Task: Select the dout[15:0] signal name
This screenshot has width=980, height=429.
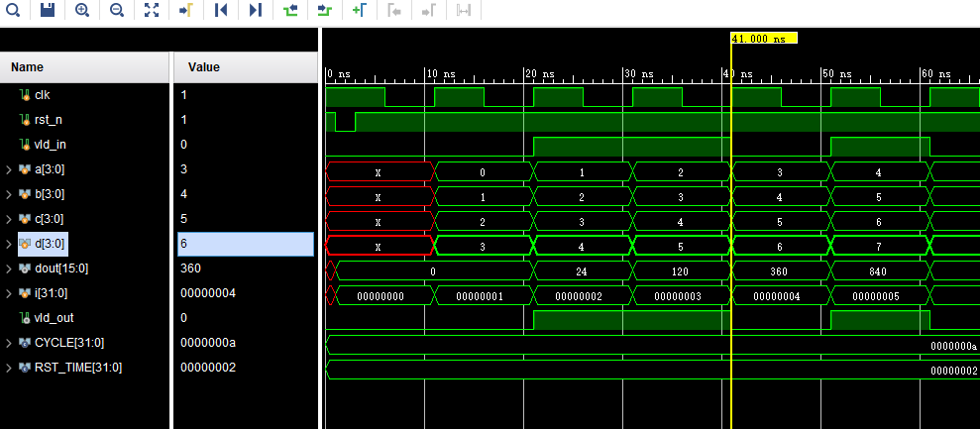Action: (x=61, y=268)
